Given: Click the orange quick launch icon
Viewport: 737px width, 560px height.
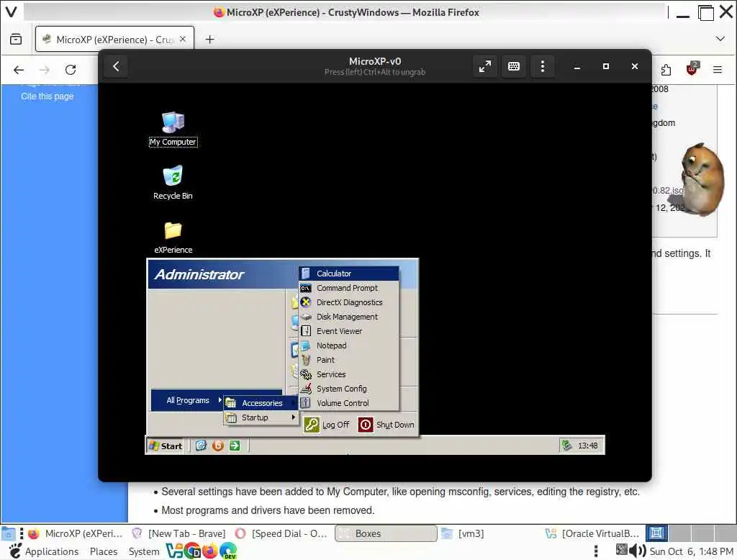Looking at the screenshot, I should pos(217,446).
